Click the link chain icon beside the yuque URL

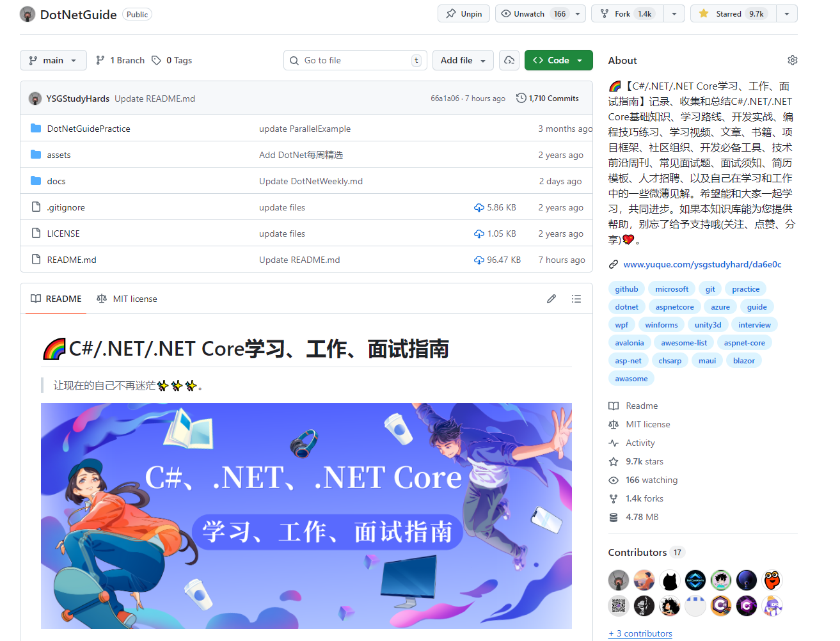pos(614,264)
